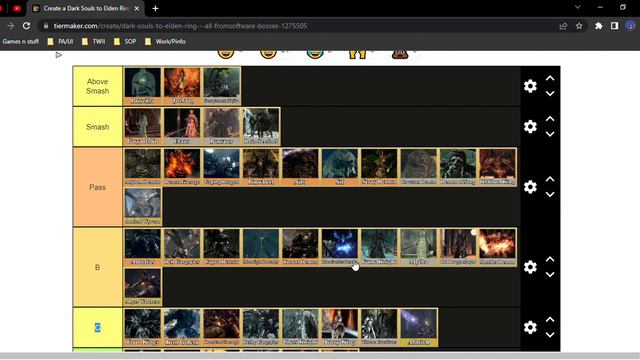
Task: Move C tier down with arrow
Action: [550, 335]
